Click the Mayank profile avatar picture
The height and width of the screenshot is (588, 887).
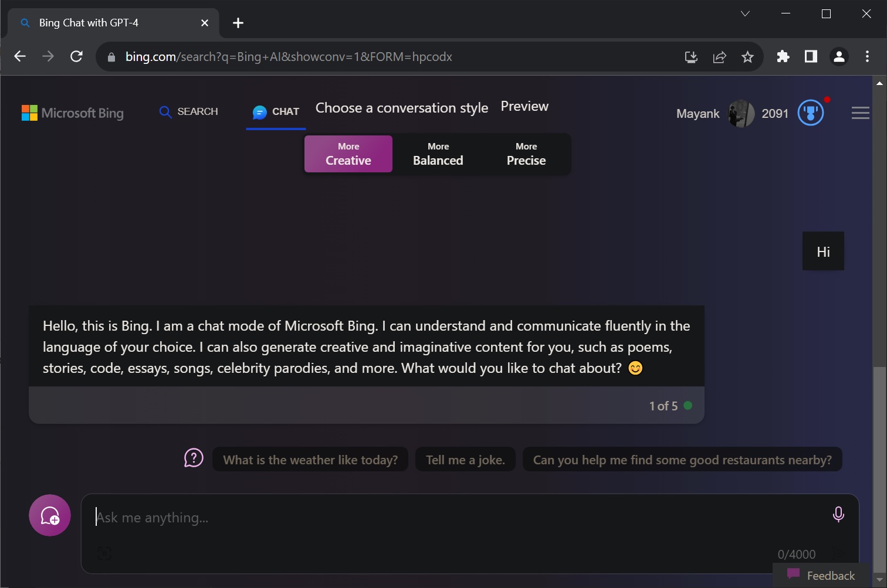coord(741,113)
